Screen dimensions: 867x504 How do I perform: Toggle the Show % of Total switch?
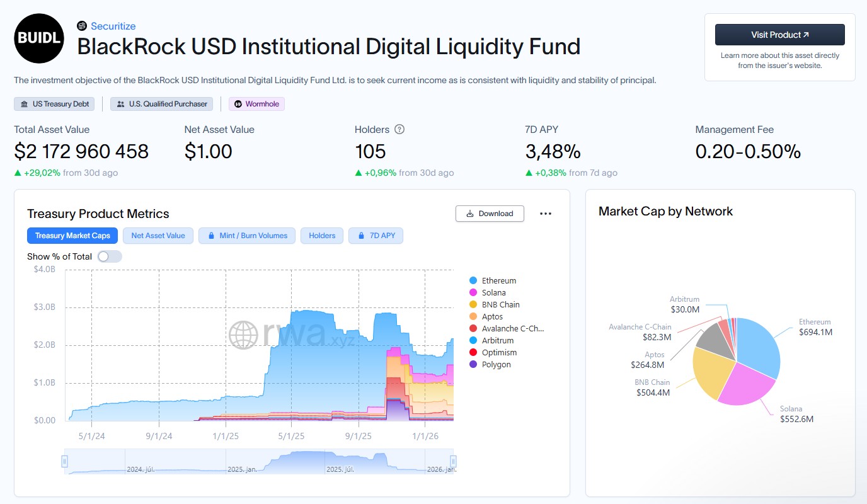click(110, 256)
